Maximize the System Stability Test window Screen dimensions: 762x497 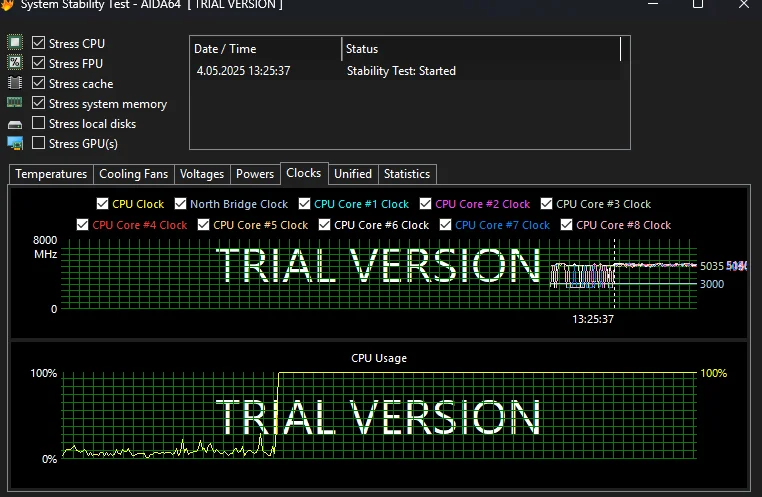tap(698, 4)
